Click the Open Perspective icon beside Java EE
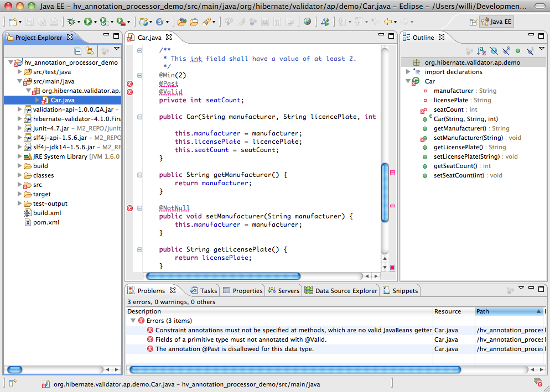The image size is (550, 392). pyautogui.click(x=473, y=22)
